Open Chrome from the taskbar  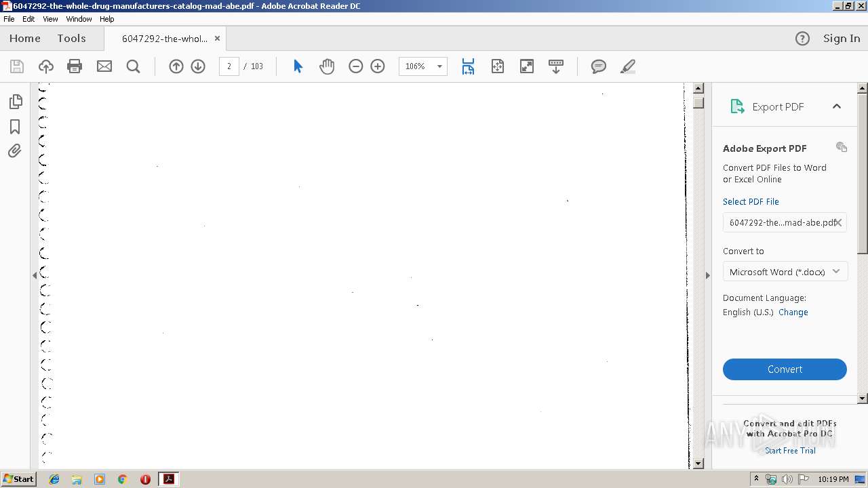tap(122, 479)
